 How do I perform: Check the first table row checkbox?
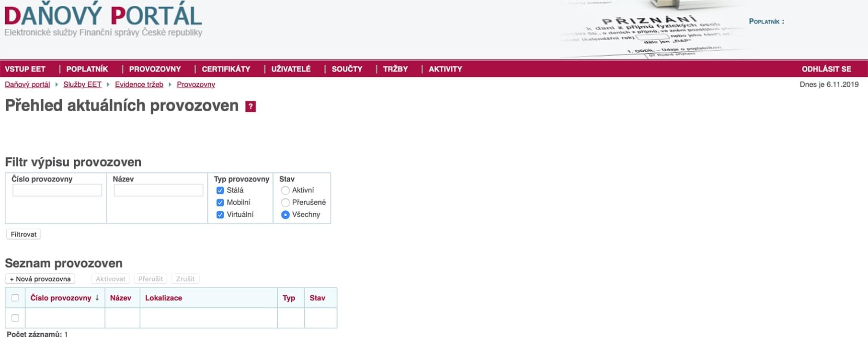coord(15,318)
